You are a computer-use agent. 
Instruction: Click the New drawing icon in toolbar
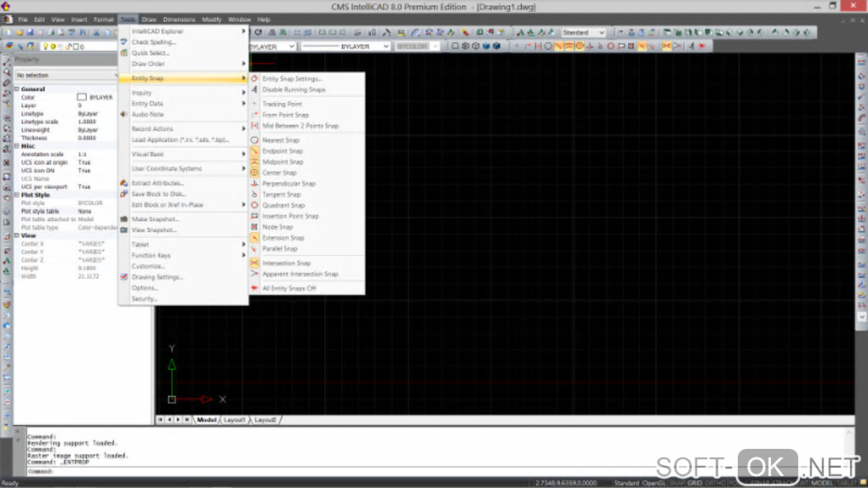pos(9,32)
